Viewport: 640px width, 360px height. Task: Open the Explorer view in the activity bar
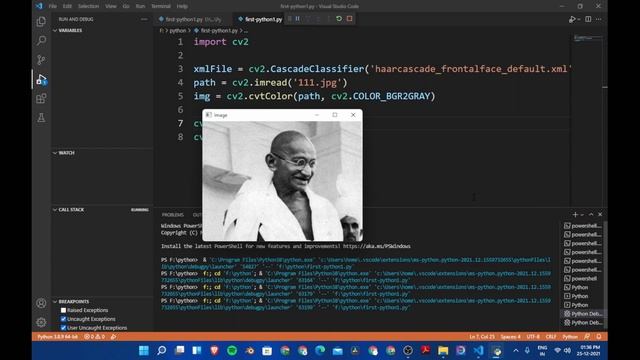(41, 21)
